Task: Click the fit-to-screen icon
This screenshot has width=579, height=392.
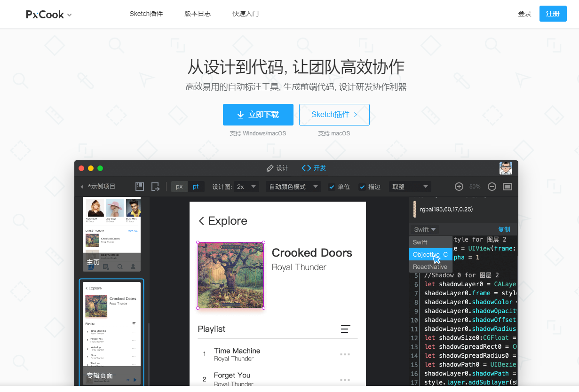Action: coord(508,187)
